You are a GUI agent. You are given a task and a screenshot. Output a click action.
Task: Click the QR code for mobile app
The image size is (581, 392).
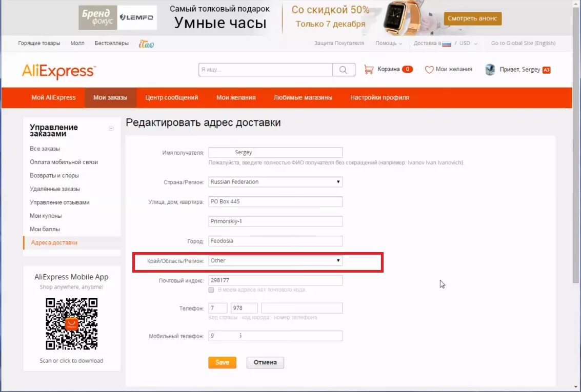pyautogui.click(x=71, y=323)
